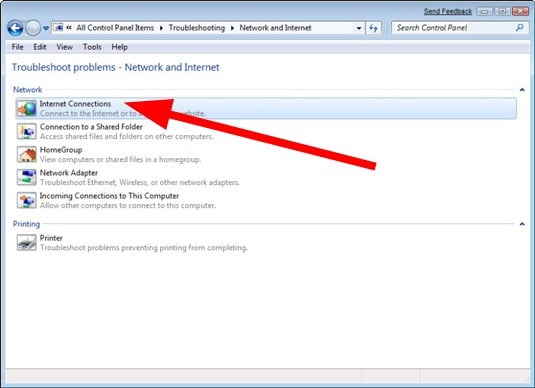Open HomeGroup troubleshooter

click(61, 150)
